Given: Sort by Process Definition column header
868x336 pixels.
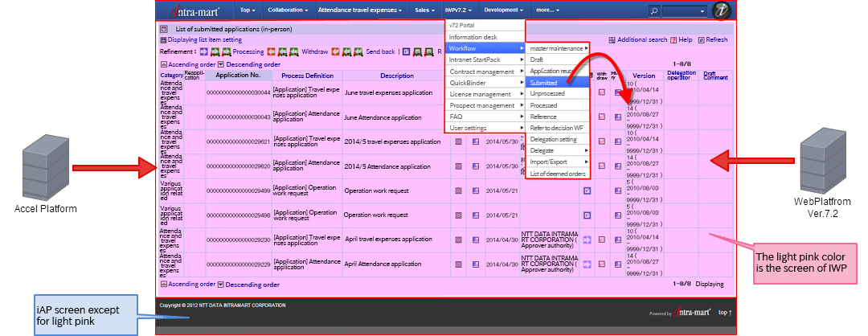Looking at the screenshot, I should [x=307, y=76].
